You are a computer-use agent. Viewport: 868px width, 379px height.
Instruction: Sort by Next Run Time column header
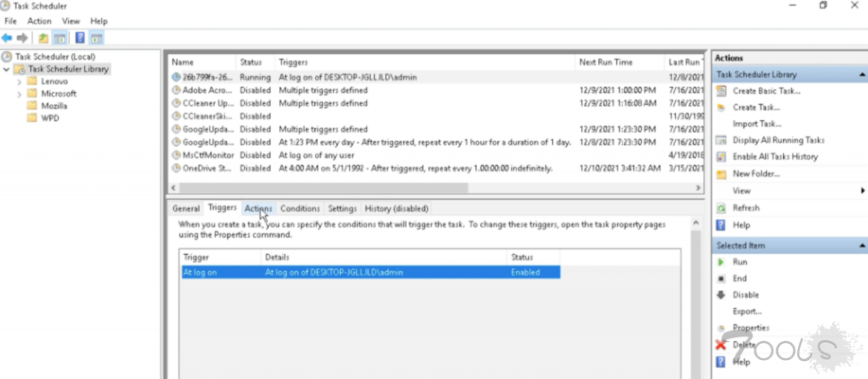click(606, 62)
